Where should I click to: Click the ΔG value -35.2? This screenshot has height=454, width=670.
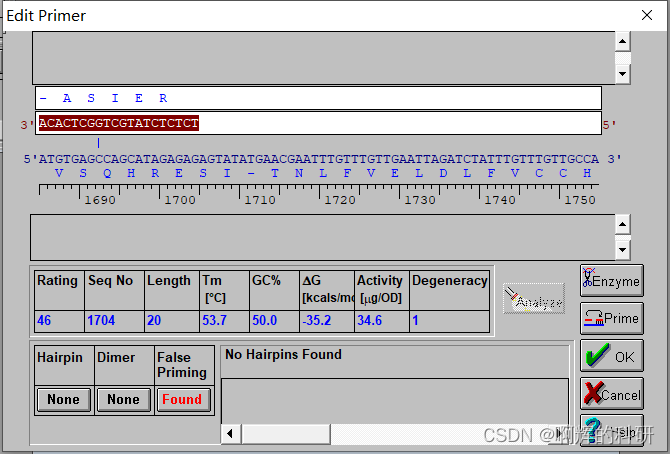(x=317, y=321)
